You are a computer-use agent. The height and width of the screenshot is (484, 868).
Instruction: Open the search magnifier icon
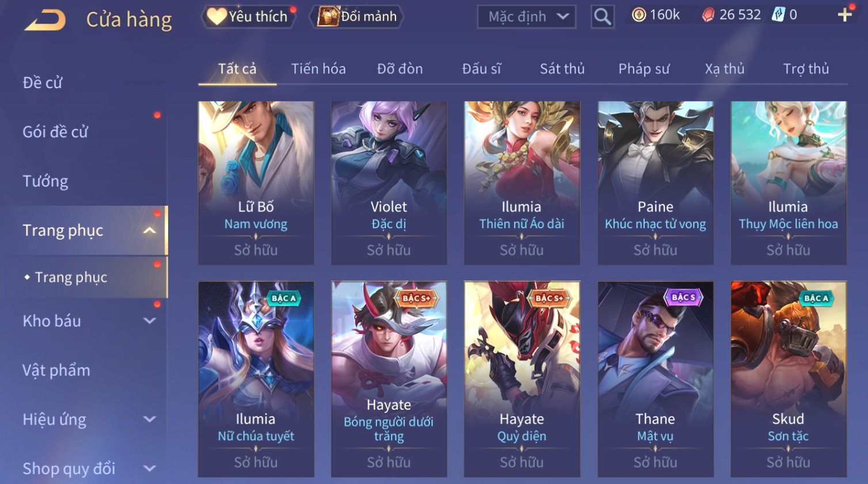[602, 17]
